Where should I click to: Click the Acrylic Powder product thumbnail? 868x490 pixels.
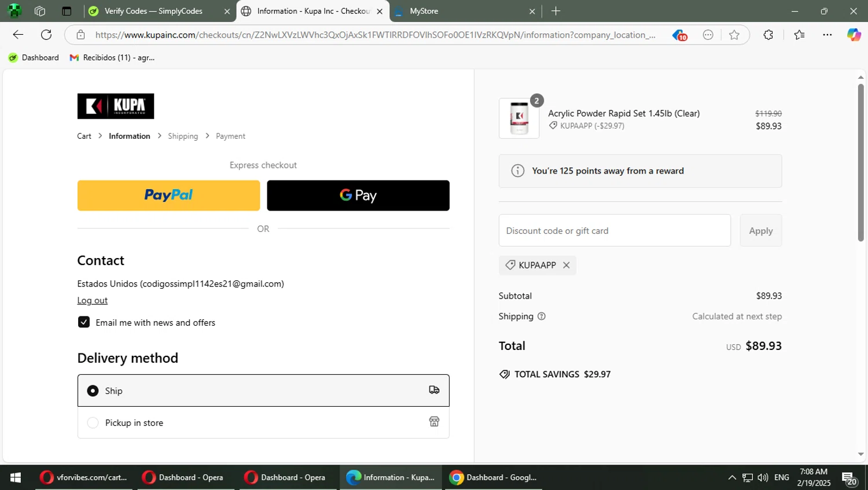pyautogui.click(x=519, y=119)
